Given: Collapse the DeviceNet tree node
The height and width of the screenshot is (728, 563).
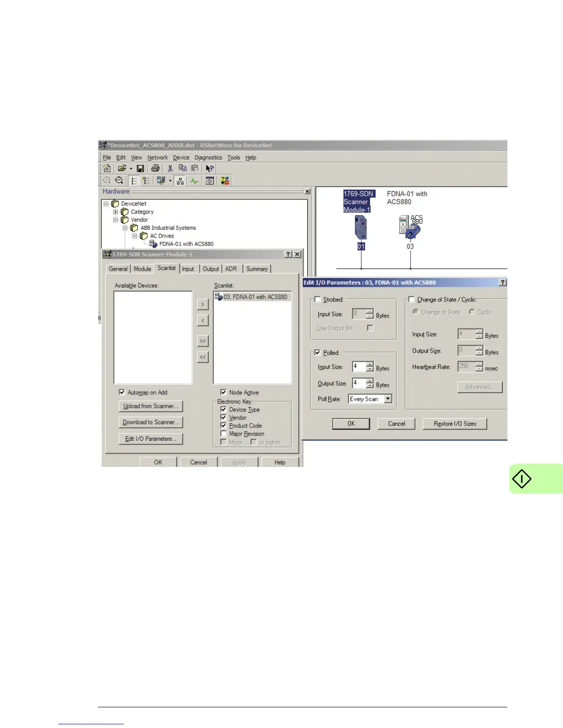Looking at the screenshot, I should point(106,204).
